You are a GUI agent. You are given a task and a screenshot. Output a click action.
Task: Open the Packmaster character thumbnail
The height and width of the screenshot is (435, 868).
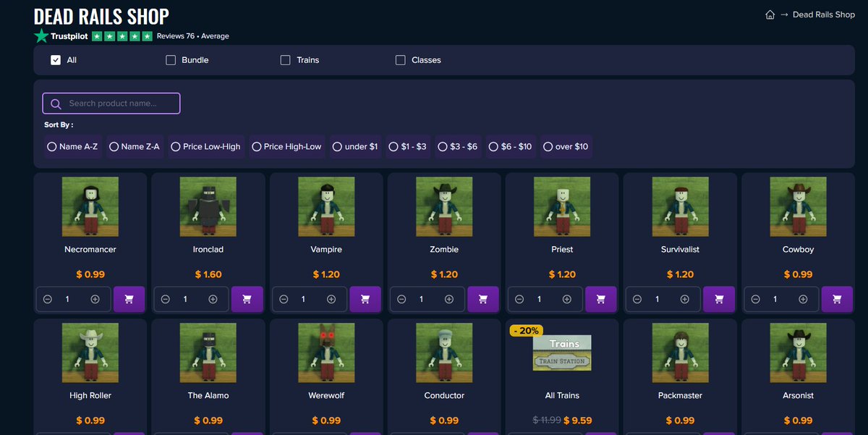[680, 352]
